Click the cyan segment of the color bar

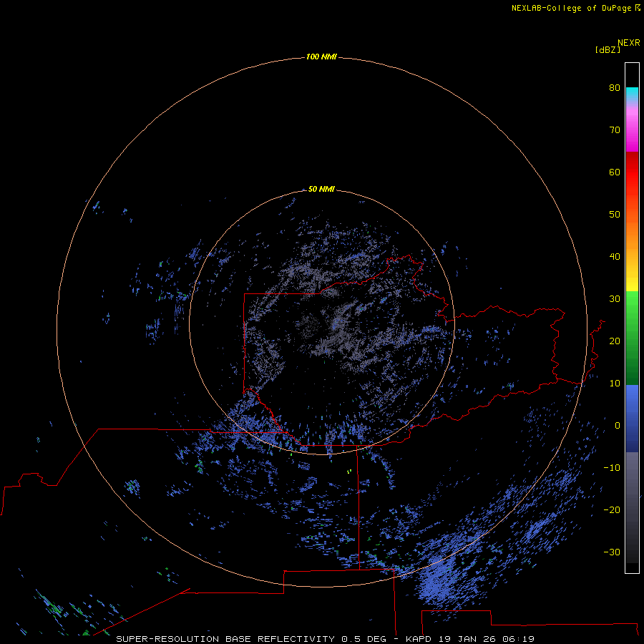click(632, 92)
